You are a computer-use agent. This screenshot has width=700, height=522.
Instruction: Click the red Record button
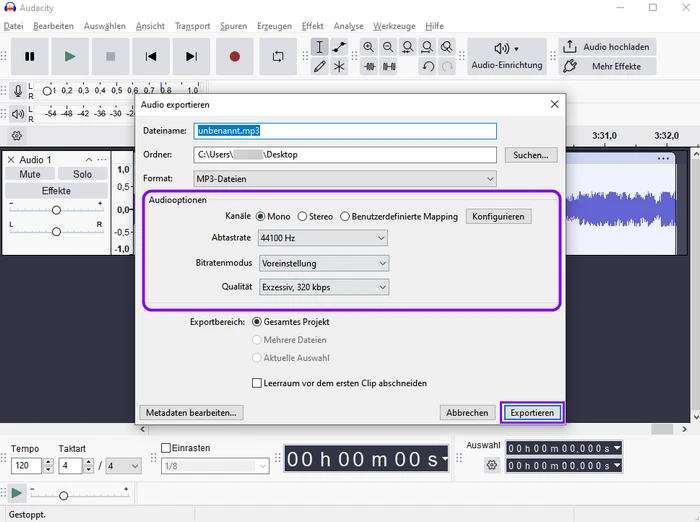pyautogui.click(x=235, y=56)
